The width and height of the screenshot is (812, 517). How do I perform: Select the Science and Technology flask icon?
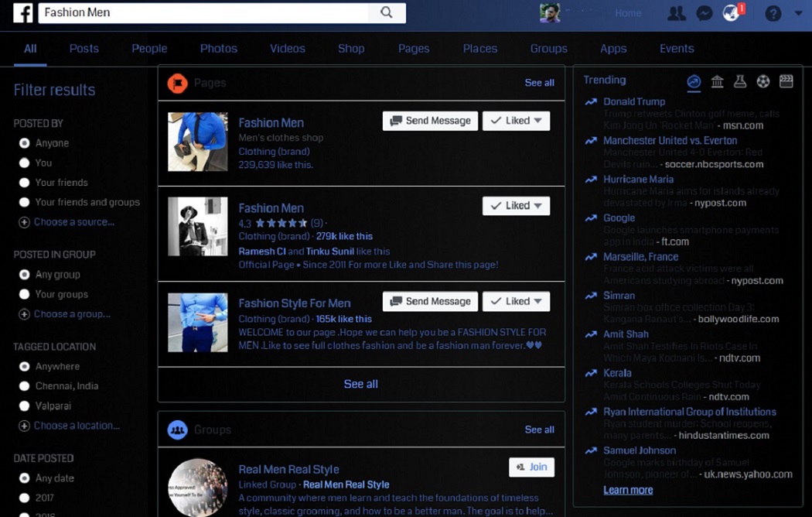[x=740, y=81]
